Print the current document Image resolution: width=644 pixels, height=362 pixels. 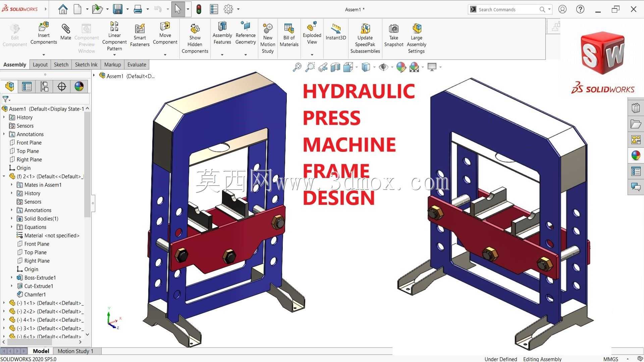tap(138, 9)
